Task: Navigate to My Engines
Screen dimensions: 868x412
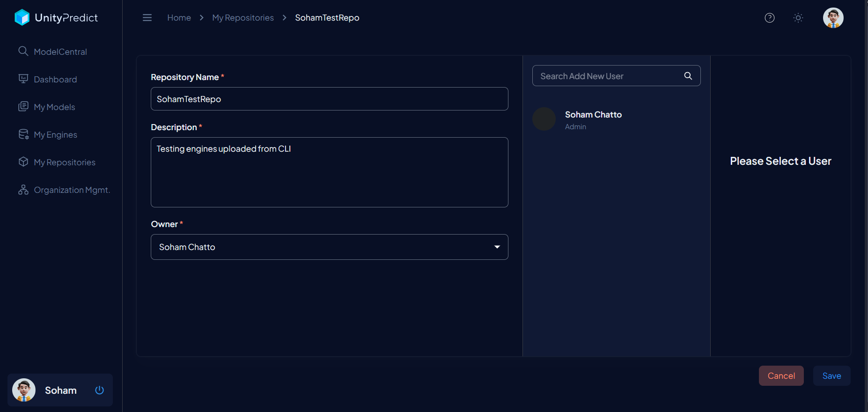Action: [x=55, y=135]
